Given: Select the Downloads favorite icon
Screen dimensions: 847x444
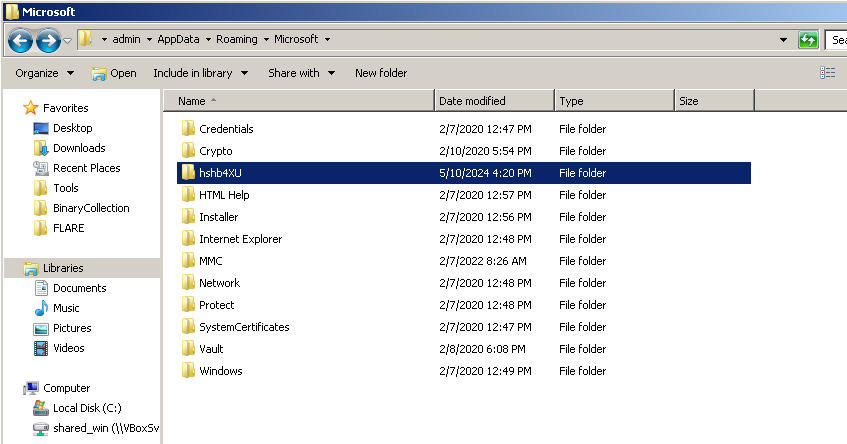Looking at the screenshot, I should 41,148.
